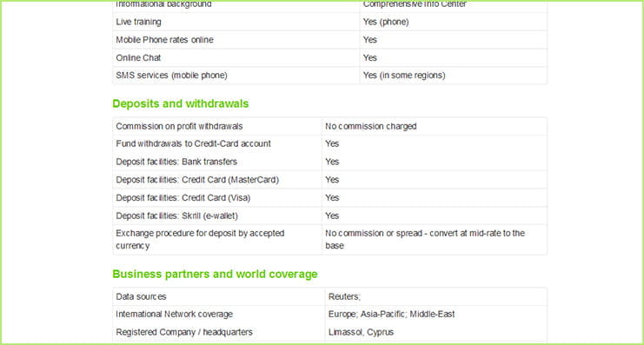The image size is (644, 345).
Task: Select Deposit facilities: Credit Card (MasterCard) row
Action: [x=329, y=180]
